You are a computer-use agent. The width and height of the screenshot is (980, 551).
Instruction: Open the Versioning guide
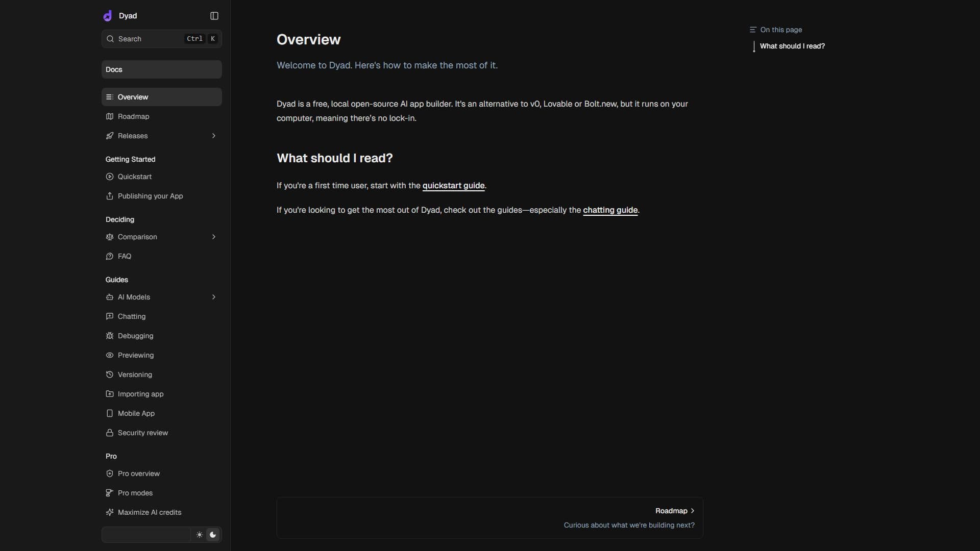[x=162, y=374]
